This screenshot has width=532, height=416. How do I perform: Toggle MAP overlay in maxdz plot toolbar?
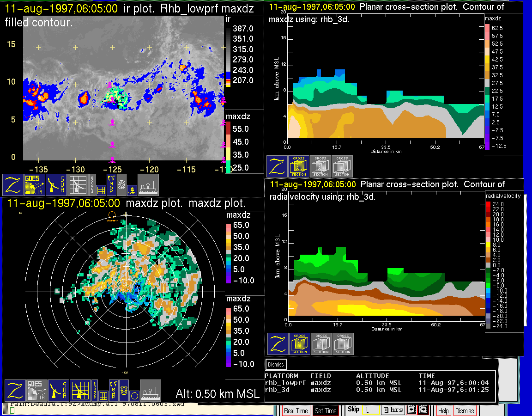(x=114, y=391)
